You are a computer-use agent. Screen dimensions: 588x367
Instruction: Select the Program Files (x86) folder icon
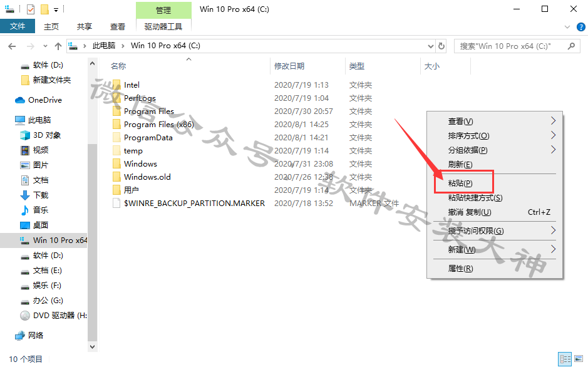click(116, 124)
